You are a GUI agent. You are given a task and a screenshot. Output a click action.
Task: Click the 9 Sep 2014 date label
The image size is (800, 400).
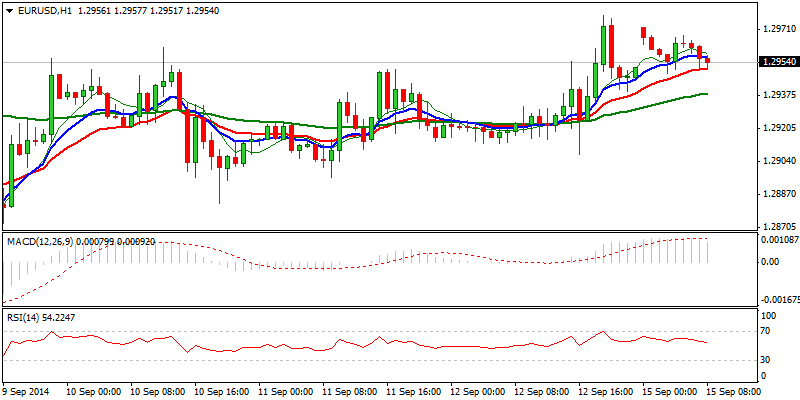click(26, 392)
